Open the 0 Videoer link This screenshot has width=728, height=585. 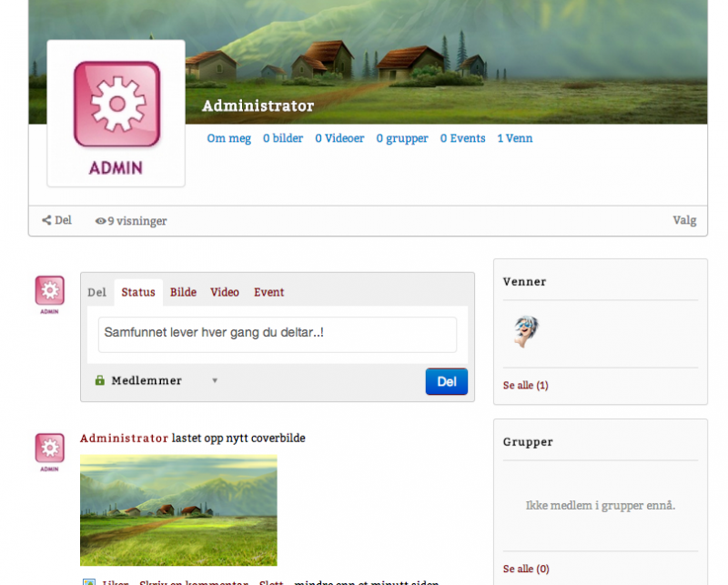(339, 138)
